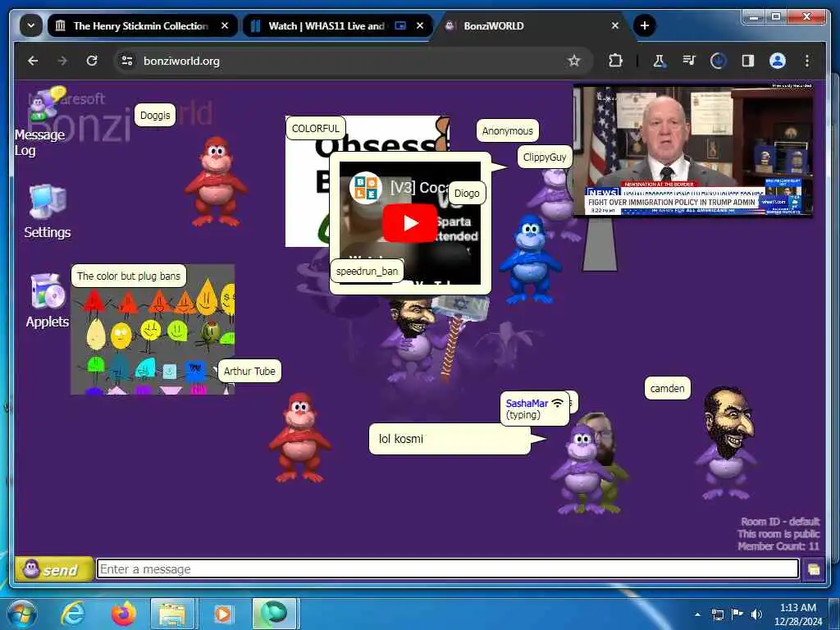This screenshot has height=630, width=840.
Task: Click picture-in-picture icon on WHAS11 tab
Action: [400, 25]
